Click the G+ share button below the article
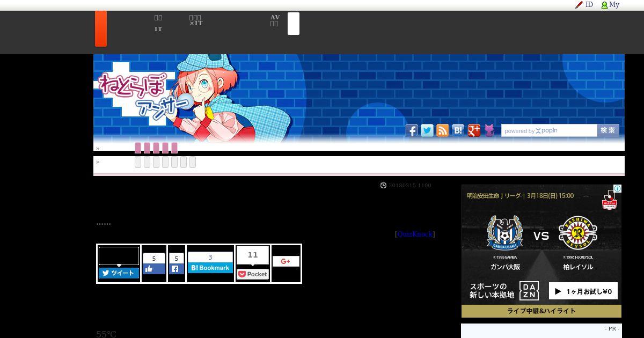This screenshot has width=644, height=338. point(286,261)
